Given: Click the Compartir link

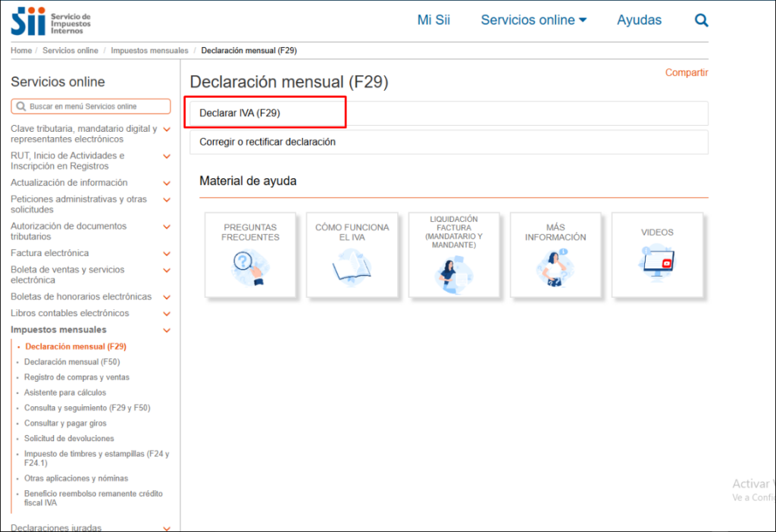Looking at the screenshot, I should click(687, 73).
